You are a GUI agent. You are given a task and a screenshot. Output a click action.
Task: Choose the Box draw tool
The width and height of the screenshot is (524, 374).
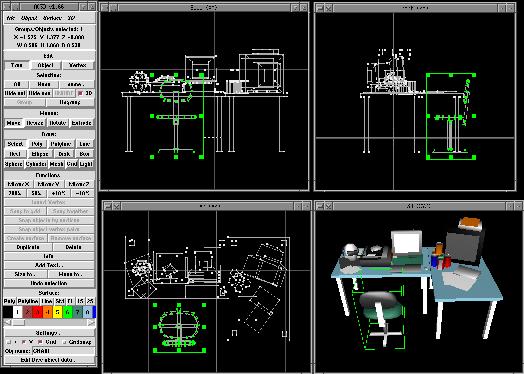pos(84,154)
